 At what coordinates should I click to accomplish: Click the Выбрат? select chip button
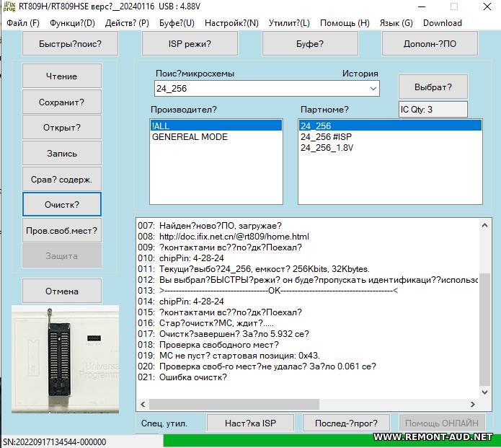click(433, 87)
